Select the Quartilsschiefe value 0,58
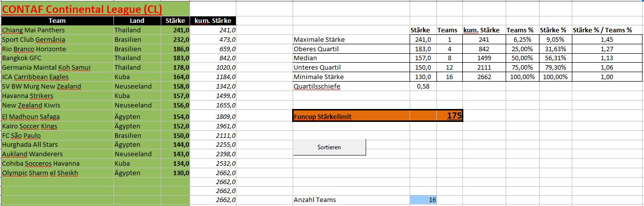Image resolution: width=644 pixels, height=206 pixels. 423,87
